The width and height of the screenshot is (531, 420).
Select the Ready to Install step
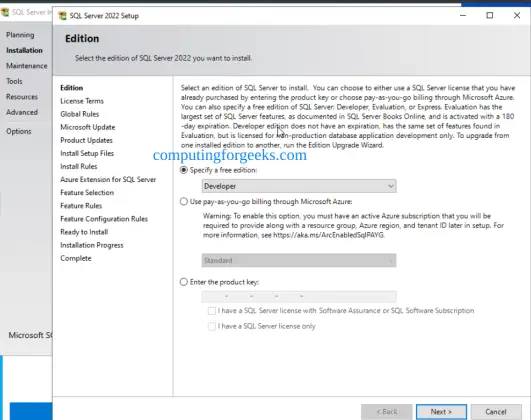click(84, 232)
